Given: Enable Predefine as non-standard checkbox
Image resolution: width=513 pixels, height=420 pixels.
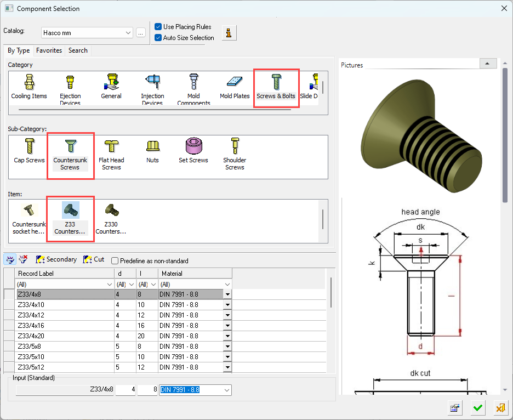Looking at the screenshot, I should (x=115, y=261).
